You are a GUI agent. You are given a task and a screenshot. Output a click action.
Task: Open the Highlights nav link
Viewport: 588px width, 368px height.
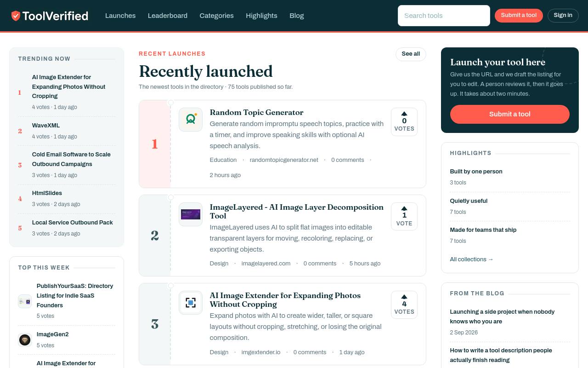pyautogui.click(x=261, y=16)
